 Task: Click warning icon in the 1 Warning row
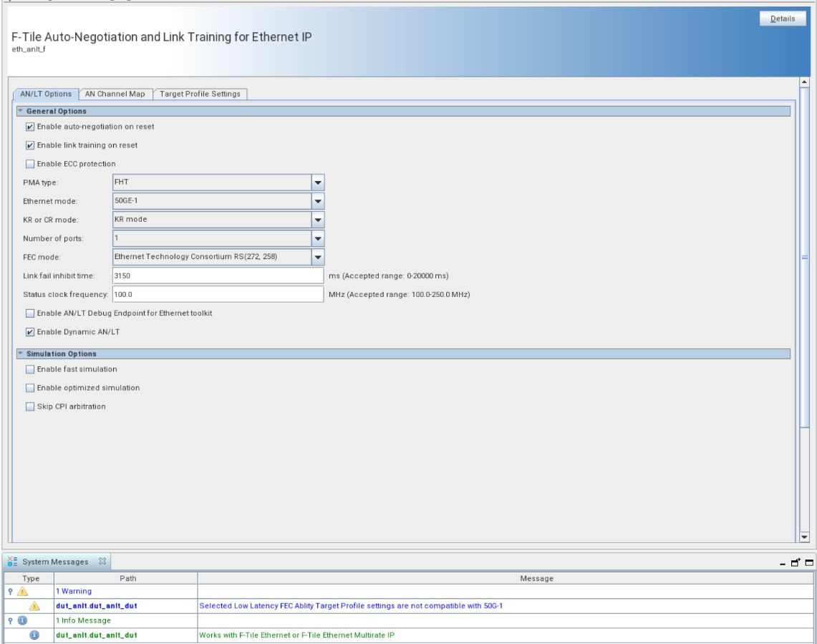(22, 591)
